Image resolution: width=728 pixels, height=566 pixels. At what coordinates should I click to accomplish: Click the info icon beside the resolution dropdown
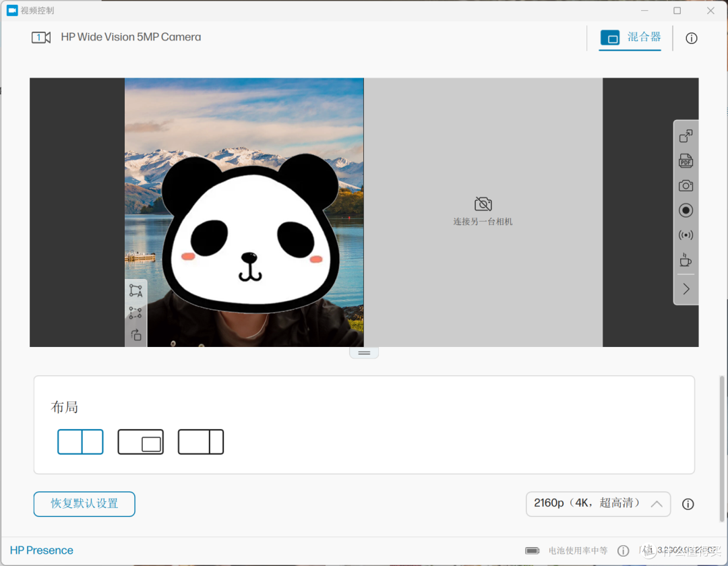688,504
